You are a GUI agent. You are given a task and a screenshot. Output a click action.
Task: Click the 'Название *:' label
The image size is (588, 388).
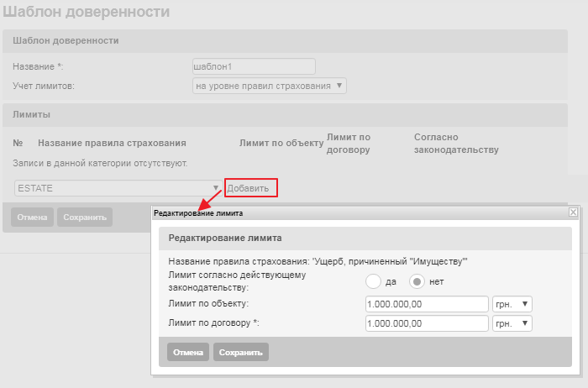click(38, 66)
